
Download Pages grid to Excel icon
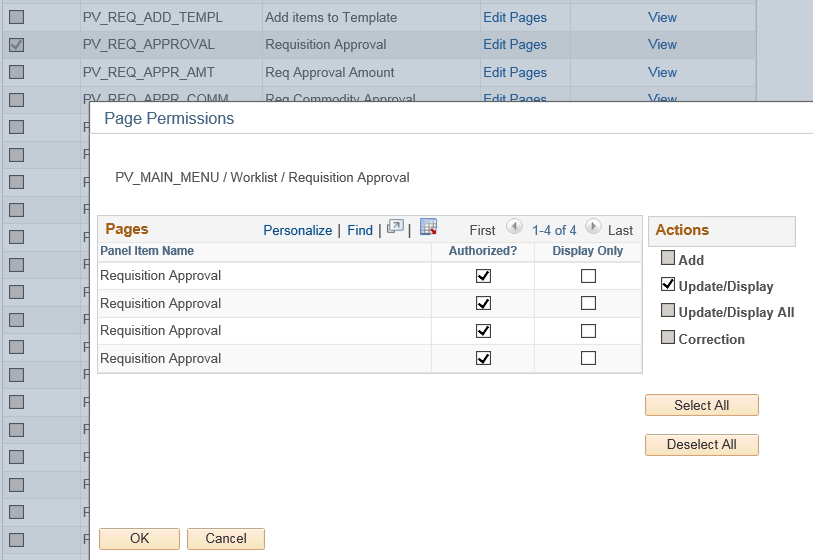[x=428, y=227]
